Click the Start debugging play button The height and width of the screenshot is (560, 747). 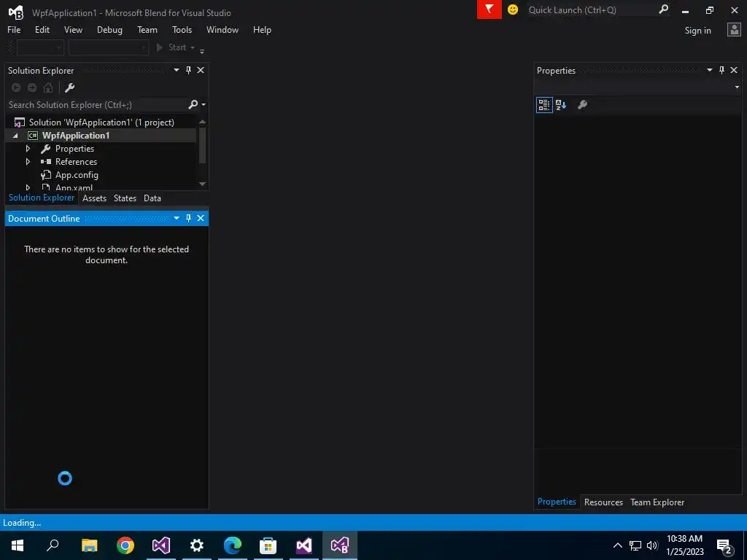[x=160, y=47]
